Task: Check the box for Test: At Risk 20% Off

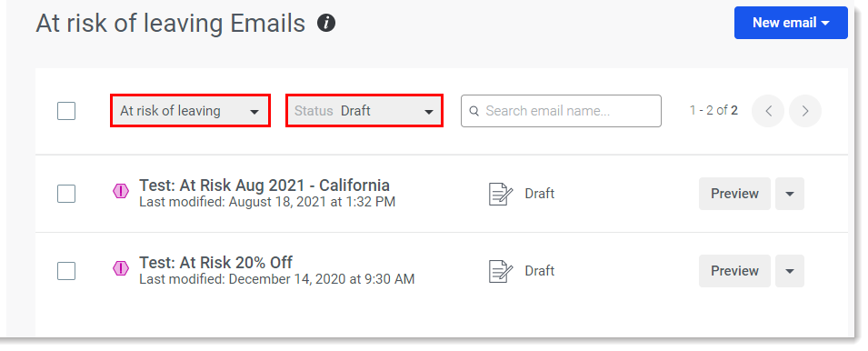Action: click(66, 271)
